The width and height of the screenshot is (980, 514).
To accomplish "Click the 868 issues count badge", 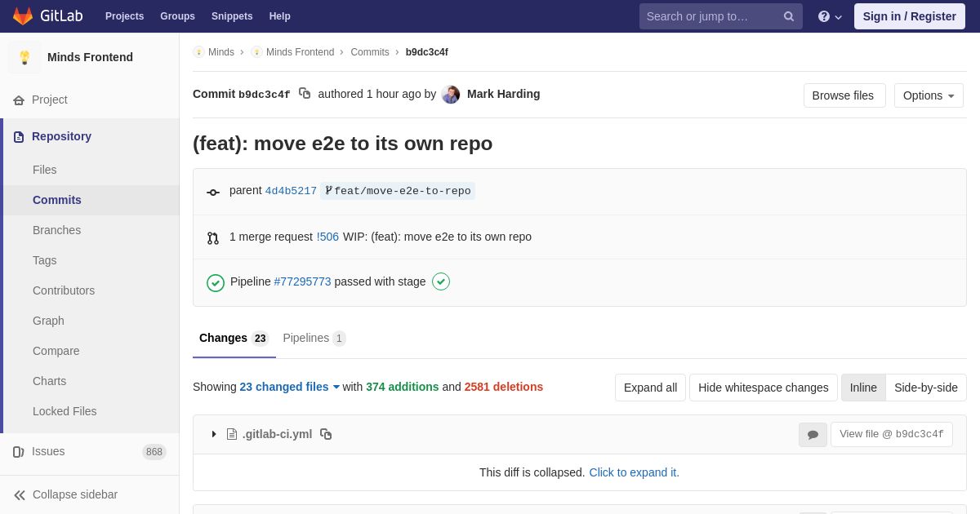I will 154,452.
